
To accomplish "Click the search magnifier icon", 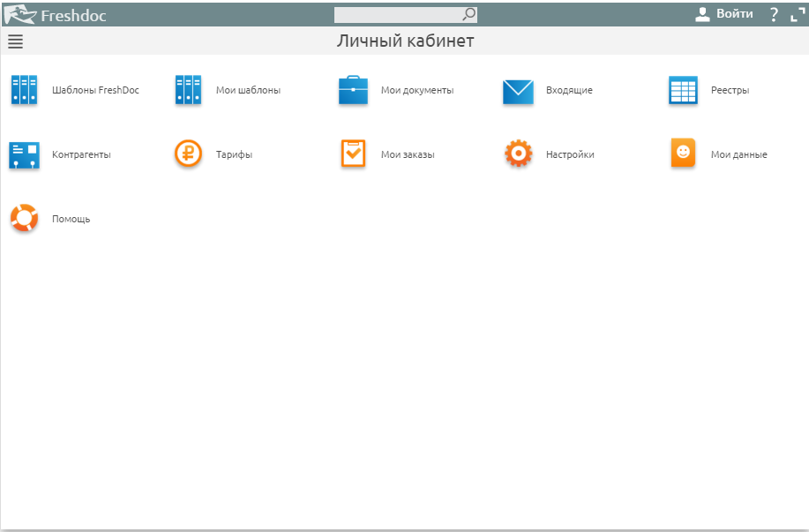I will click(x=469, y=14).
